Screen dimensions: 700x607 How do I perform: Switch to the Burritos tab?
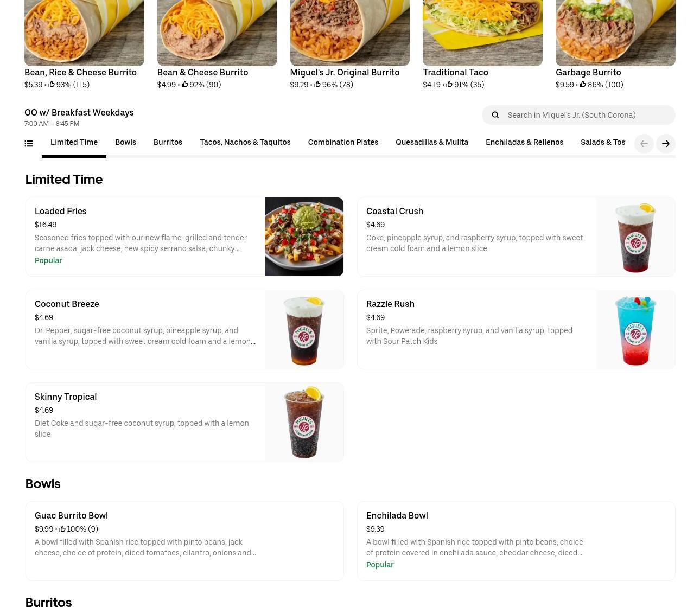coord(168,142)
